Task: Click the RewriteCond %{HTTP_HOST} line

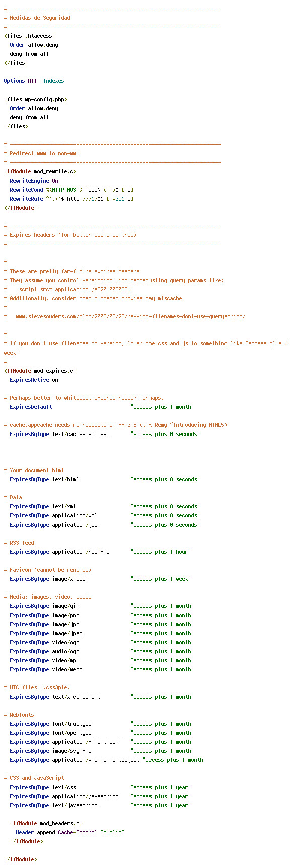Action: [71, 190]
